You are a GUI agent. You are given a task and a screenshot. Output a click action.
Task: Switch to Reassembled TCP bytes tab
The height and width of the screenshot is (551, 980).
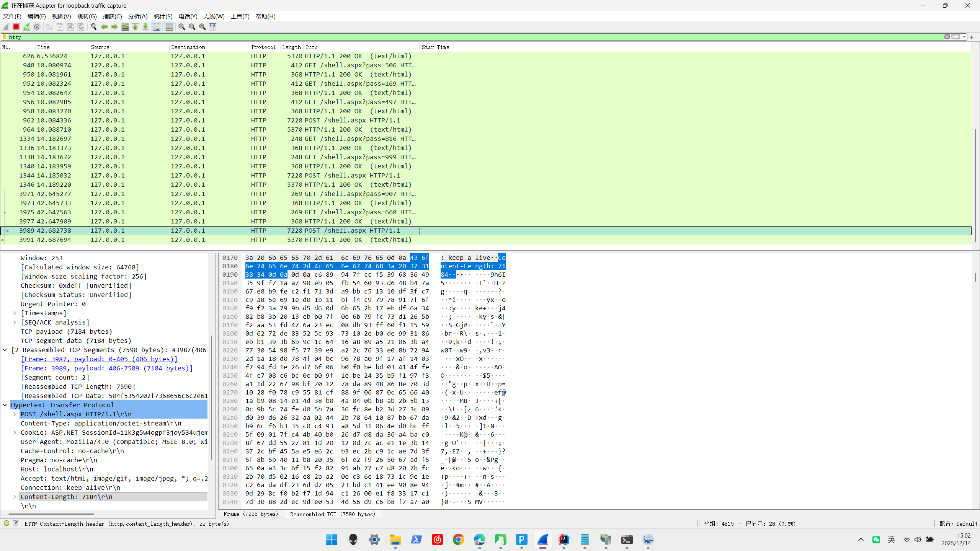[x=332, y=514]
